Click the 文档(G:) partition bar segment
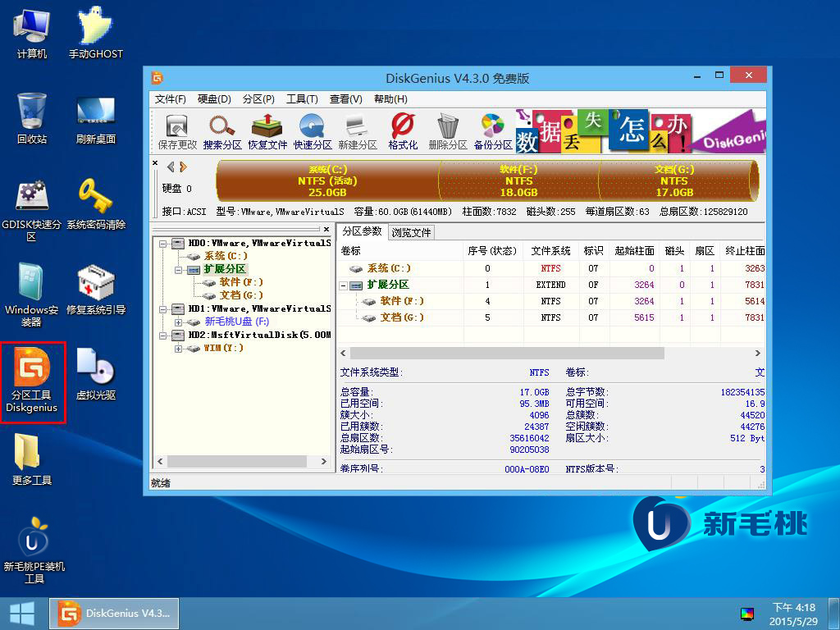Screen dimensions: 840x630 pyautogui.click(x=674, y=181)
